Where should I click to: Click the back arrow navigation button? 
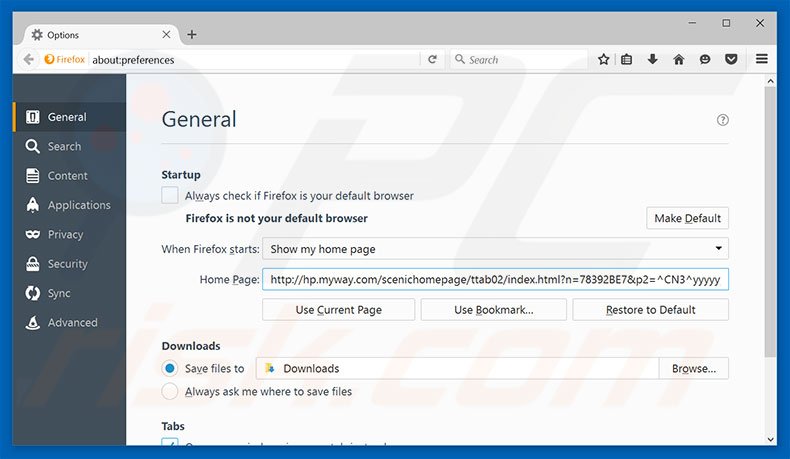pos(28,59)
